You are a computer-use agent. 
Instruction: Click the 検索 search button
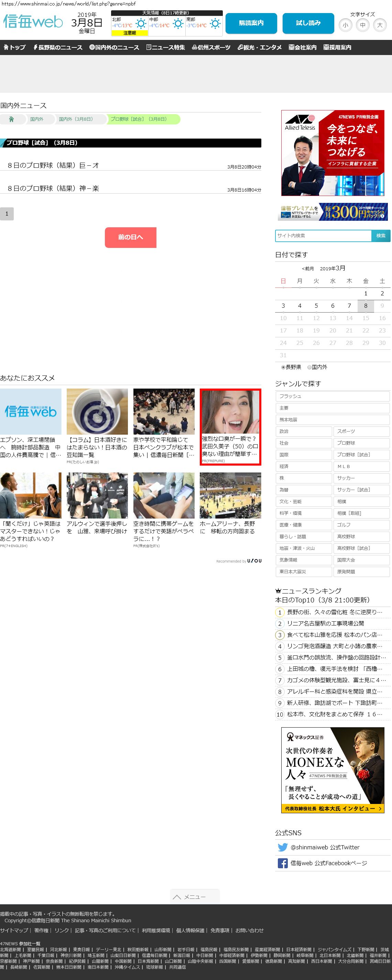point(381,236)
